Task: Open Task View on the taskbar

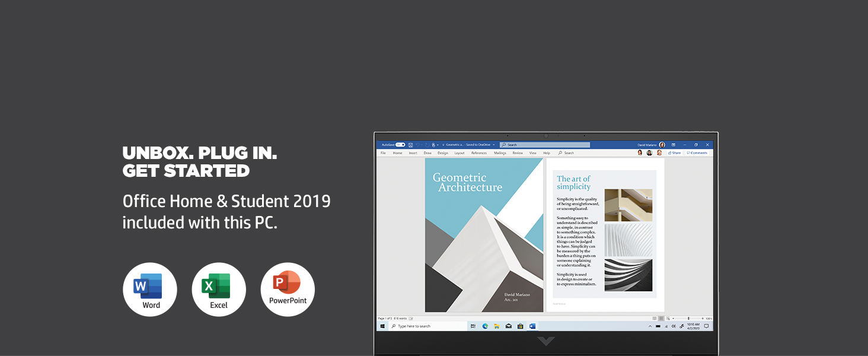Action: [473, 326]
